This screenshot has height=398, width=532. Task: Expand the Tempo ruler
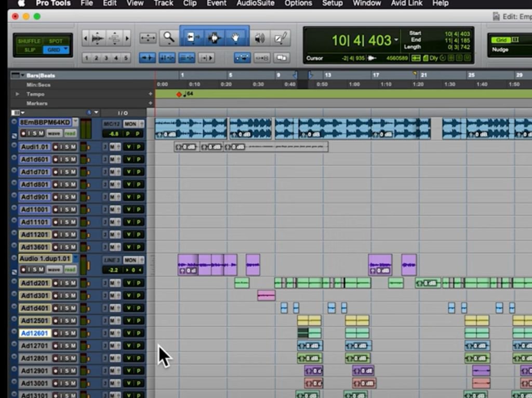[x=17, y=94]
